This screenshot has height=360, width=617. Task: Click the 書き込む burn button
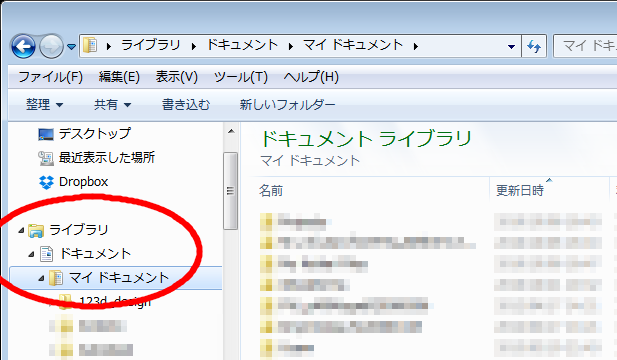pos(186,105)
